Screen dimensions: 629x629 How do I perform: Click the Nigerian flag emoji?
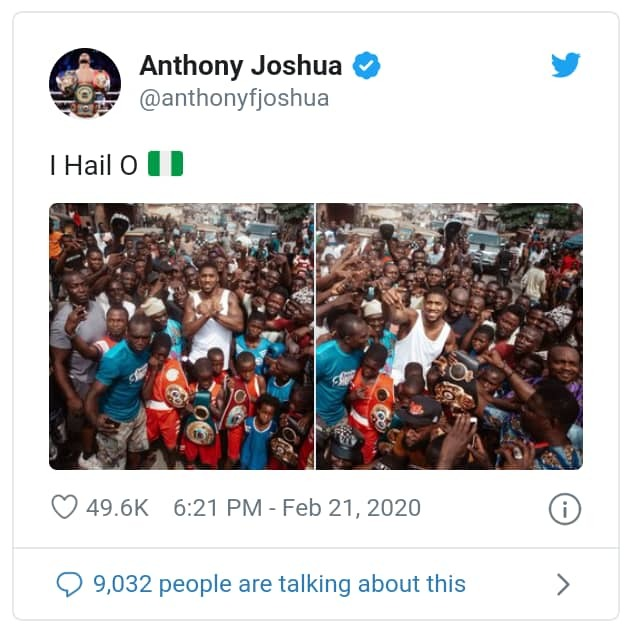pyautogui.click(x=166, y=164)
